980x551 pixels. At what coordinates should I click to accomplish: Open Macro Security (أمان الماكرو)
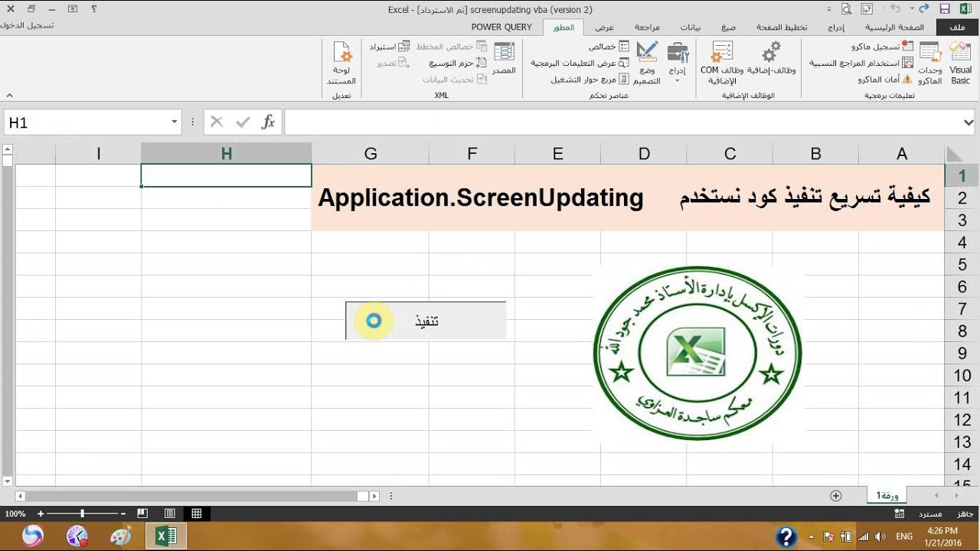pos(885,79)
